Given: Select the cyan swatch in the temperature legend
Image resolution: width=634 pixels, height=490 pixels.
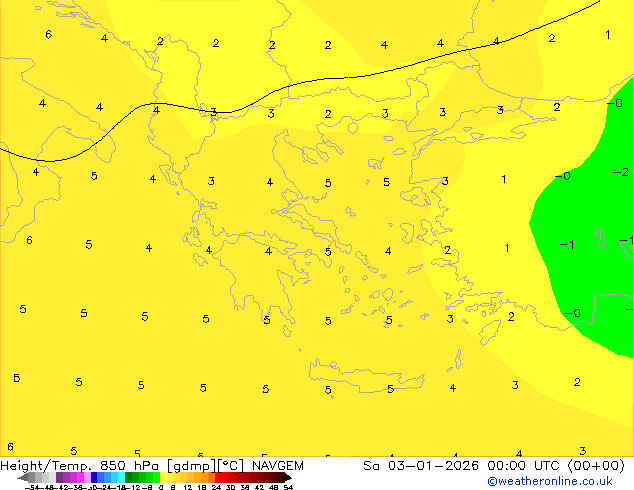Looking at the screenshot, I should point(121,477).
